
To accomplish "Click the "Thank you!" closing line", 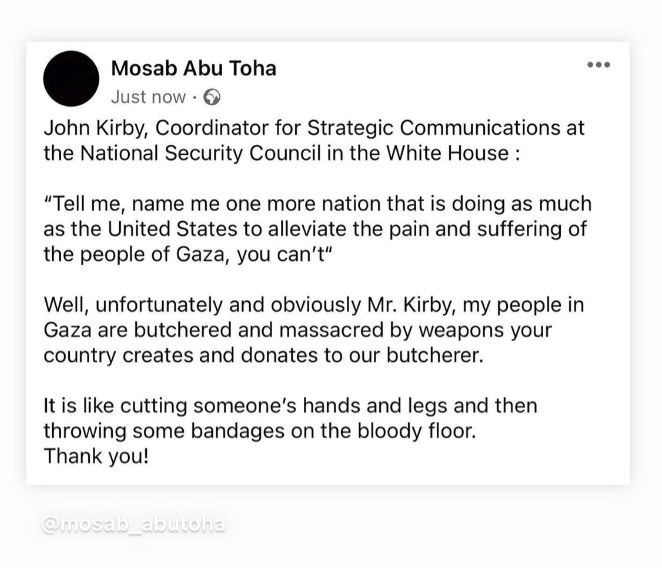I will pyautogui.click(x=96, y=456).
